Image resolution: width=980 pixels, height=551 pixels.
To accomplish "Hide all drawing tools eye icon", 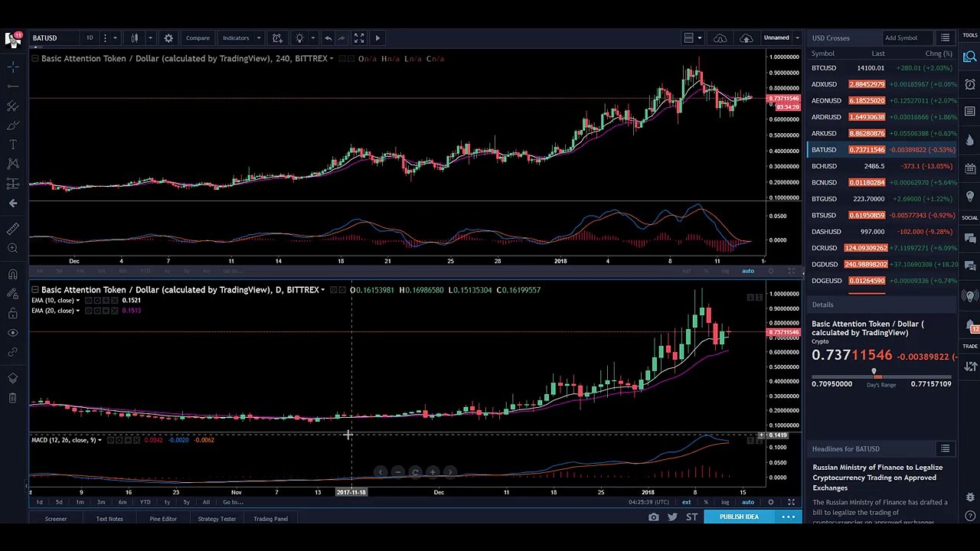I will click(x=13, y=333).
